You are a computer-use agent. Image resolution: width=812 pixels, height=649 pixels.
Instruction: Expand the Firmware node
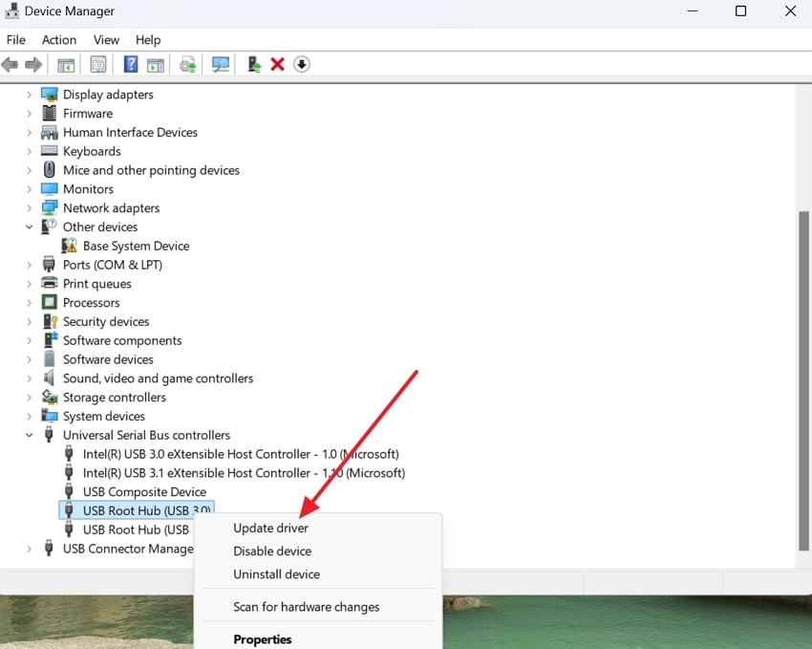(x=29, y=114)
